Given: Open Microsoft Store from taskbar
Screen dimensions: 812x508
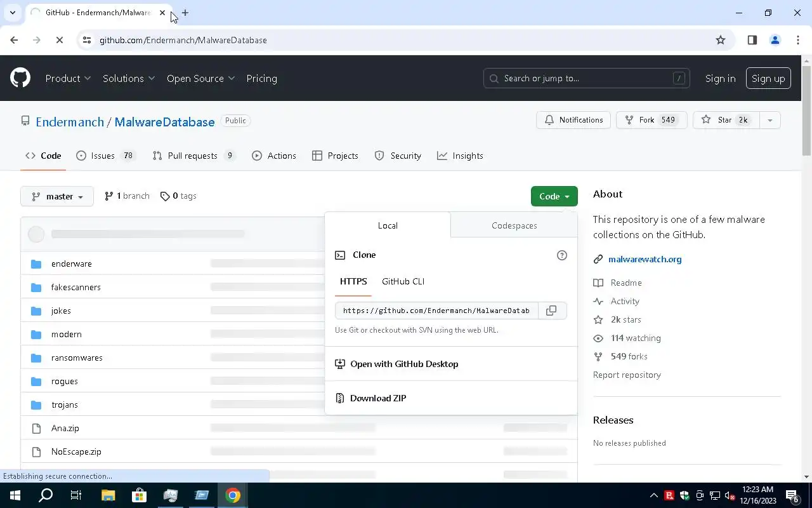Looking at the screenshot, I should (x=139, y=495).
